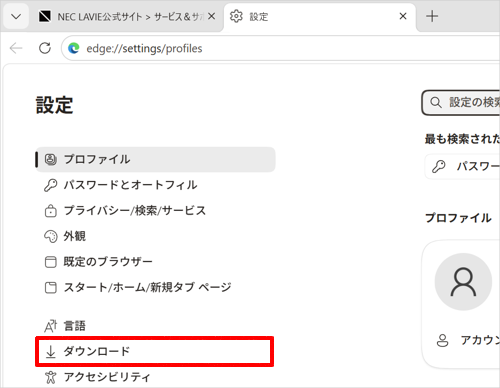This screenshot has height=388, width=500.
Task: Open パスワードとオートフィル settings
Action: [x=155, y=185]
